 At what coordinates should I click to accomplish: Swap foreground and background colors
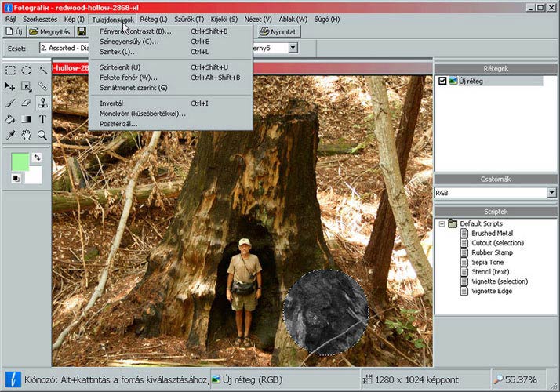click(36, 158)
